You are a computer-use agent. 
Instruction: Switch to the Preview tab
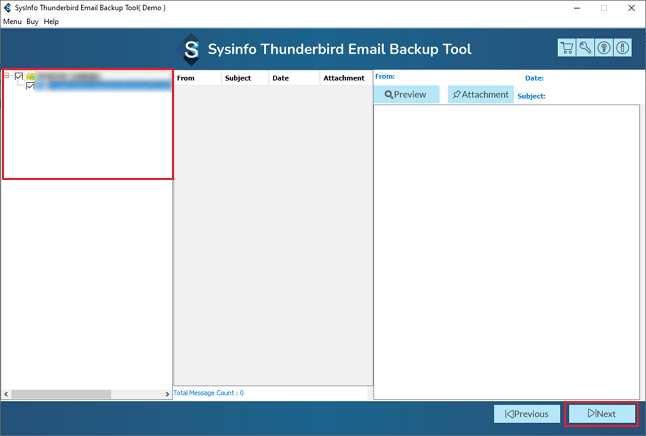click(406, 95)
